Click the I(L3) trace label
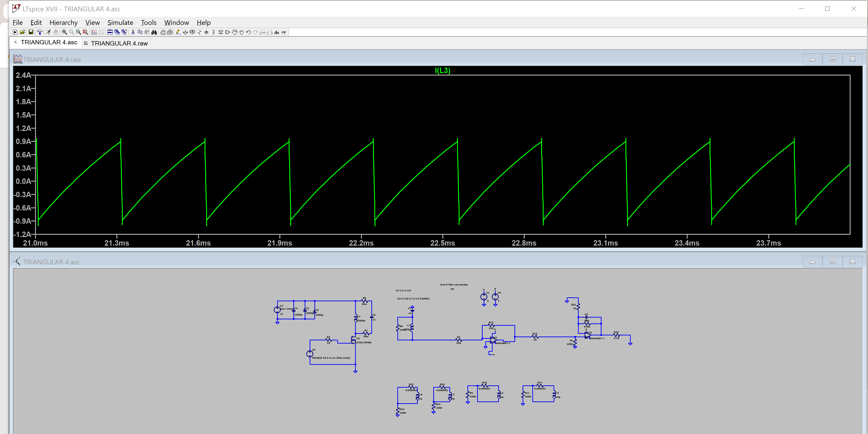 pyautogui.click(x=442, y=71)
